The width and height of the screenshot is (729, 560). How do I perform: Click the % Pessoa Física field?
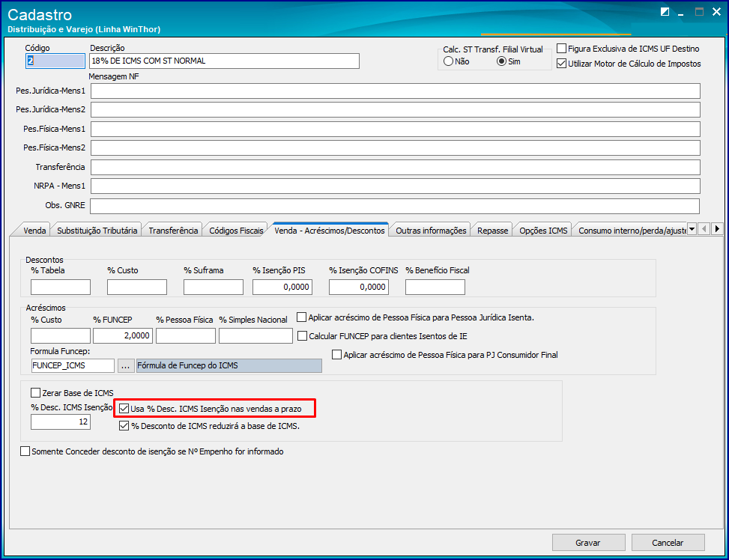click(x=186, y=335)
